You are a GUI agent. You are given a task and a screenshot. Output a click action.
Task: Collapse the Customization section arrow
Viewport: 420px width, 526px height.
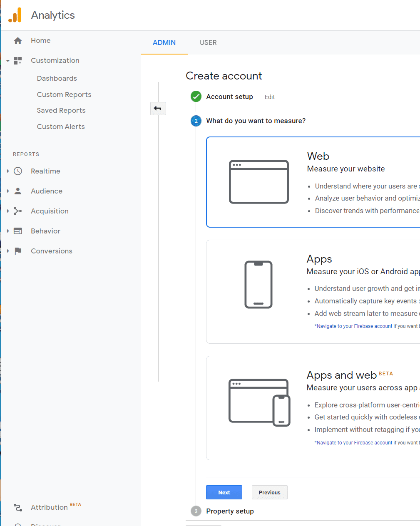point(7,61)
